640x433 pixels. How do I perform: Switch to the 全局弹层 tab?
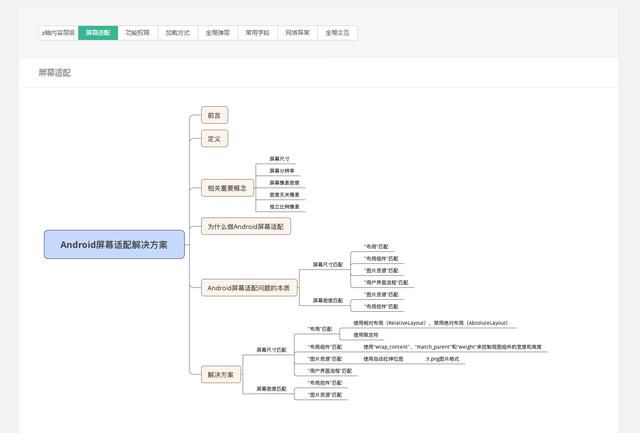tap(218, 33)
